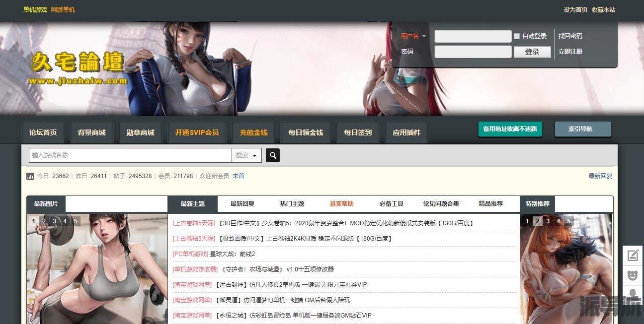
Task: Click the 登录 button
Action: tap(532, 52)
